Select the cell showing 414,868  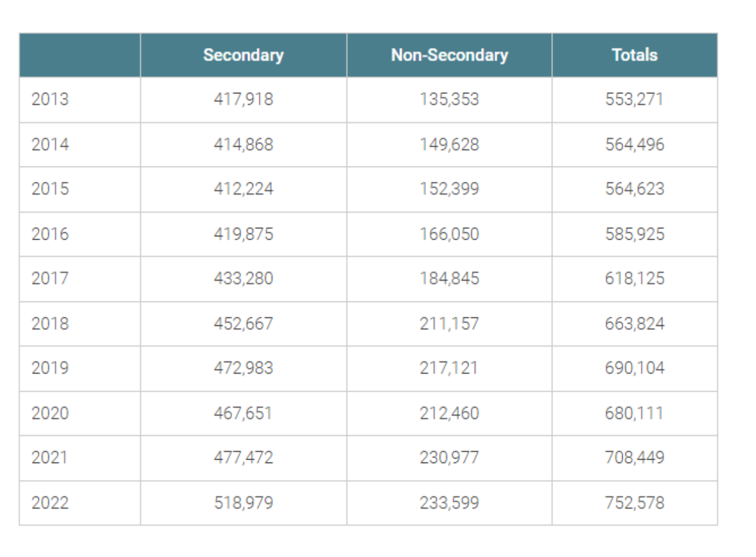[x=243, y=145]
